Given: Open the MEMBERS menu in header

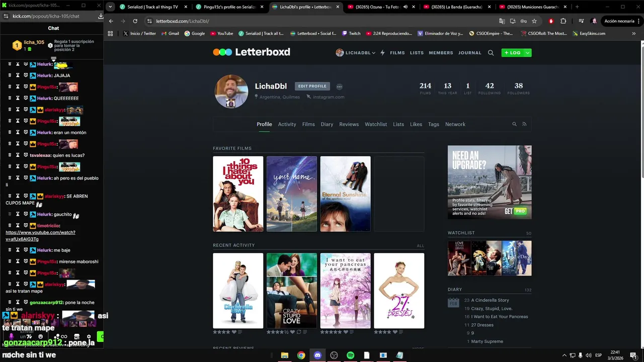Looking at the screenshot, I should (441, 53).
